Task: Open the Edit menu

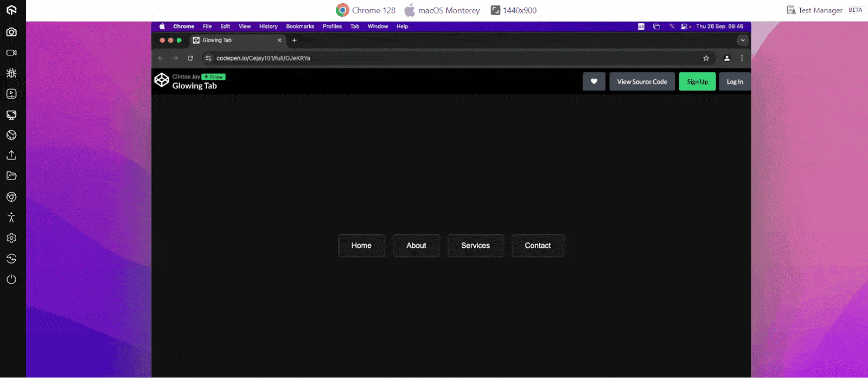Action: pyautogui.click(x=225, y=26)
